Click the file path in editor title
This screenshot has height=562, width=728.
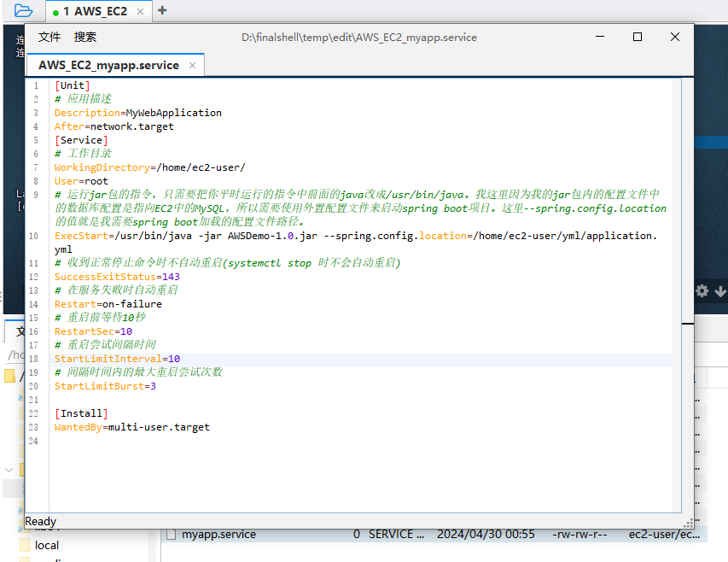tap(359, 38)
